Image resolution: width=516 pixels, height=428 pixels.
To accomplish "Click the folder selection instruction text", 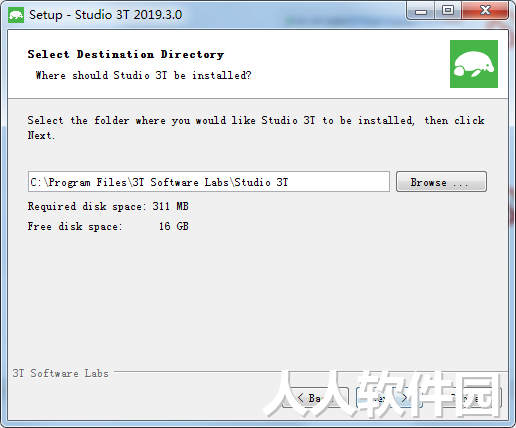I will [x=256, y=128].
